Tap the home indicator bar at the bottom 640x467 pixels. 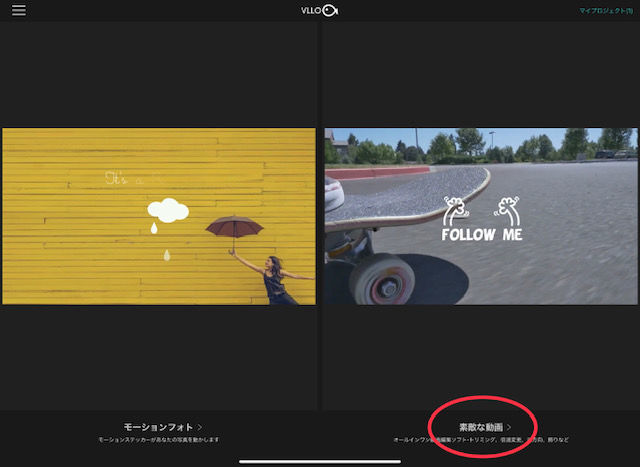(320, 462)
